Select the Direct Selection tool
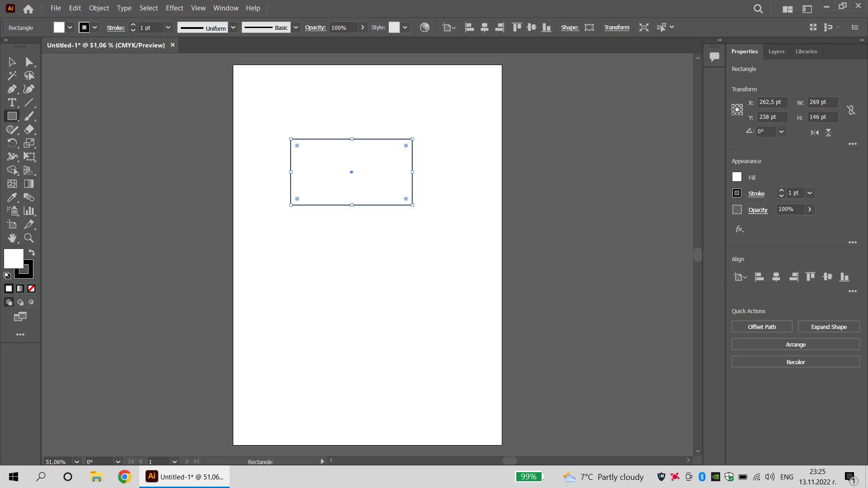 click(x=29, y=62)
